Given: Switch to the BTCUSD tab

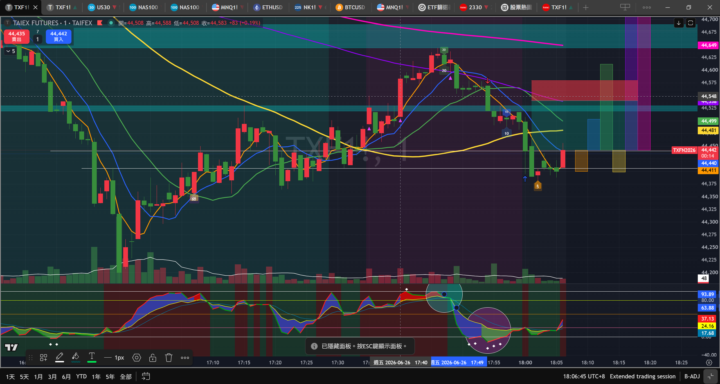Looking at the screenshot, I should pyautogui.click(x=350, y=7).
